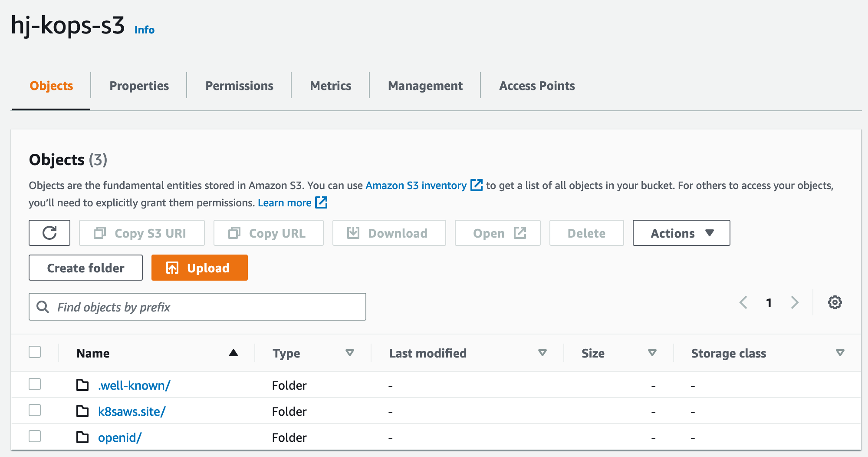Open the Info link beside bucket name
This screenshot has height=457, width=868.
145,30
